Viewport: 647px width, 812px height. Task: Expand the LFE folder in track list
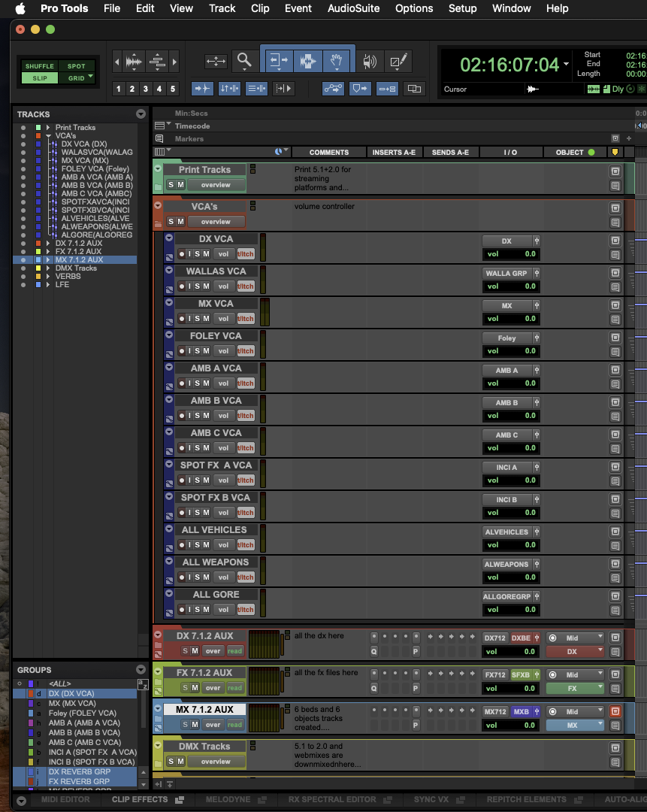click(x=48, y=285)
